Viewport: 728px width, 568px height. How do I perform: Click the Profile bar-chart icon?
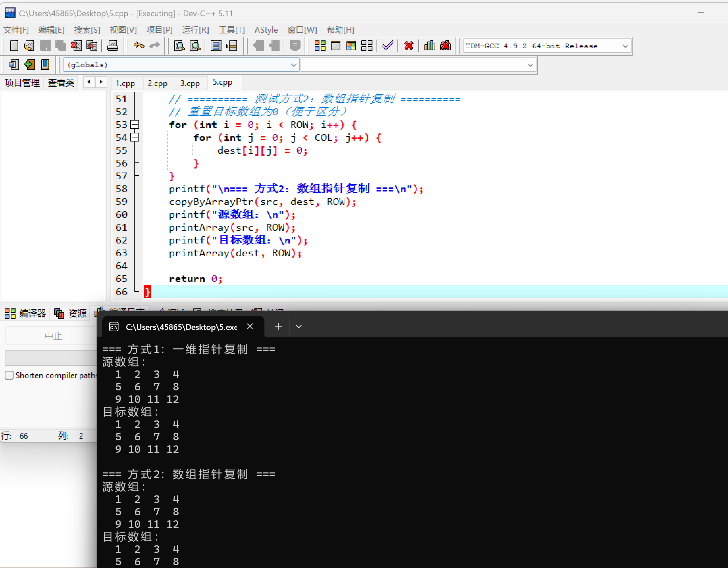coord(430,46)
